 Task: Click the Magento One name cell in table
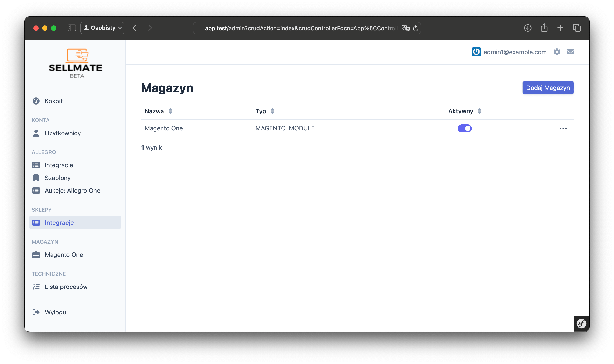click(x=163, y=128)
